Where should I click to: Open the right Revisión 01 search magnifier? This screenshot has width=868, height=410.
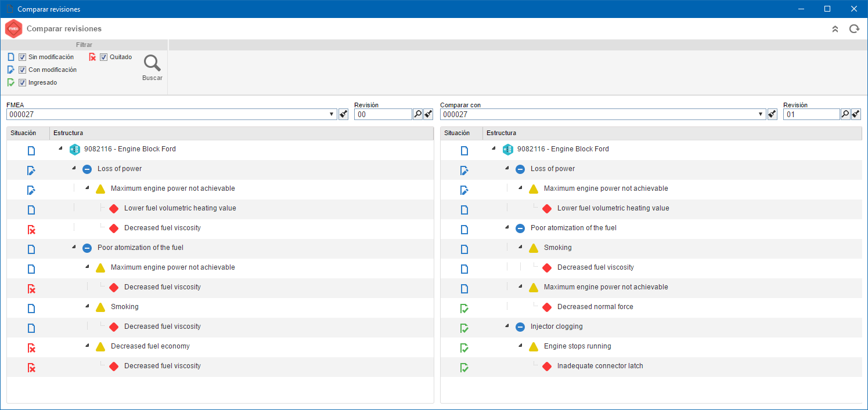[x=845, y=114]
